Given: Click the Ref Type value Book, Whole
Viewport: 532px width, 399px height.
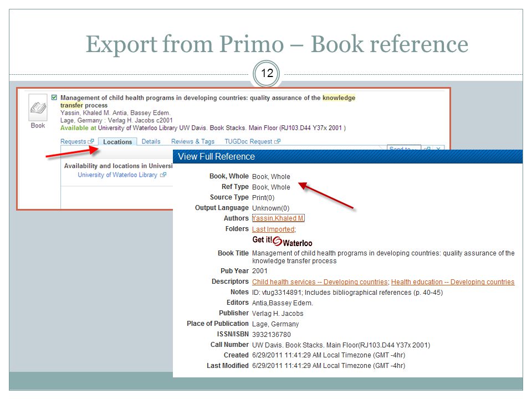Looking at the screenshot, I should pos(271,187).
